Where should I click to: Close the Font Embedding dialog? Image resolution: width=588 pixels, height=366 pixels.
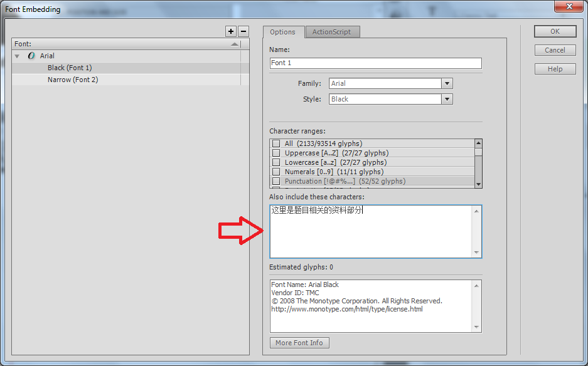pyautogui.click(x=569, y=6)
